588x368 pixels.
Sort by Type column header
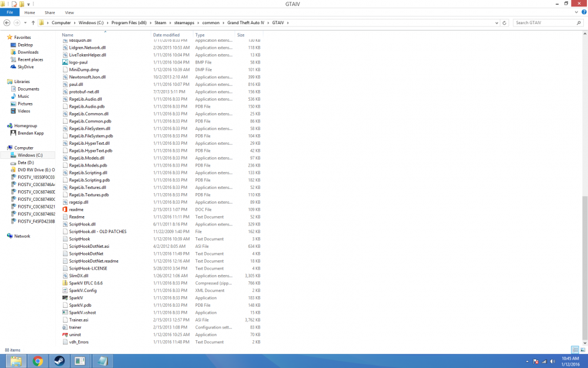coord(200,35)
